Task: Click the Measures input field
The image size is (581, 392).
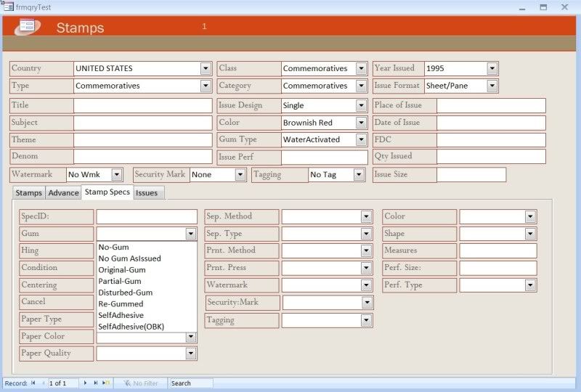Action: pos(498,250)
